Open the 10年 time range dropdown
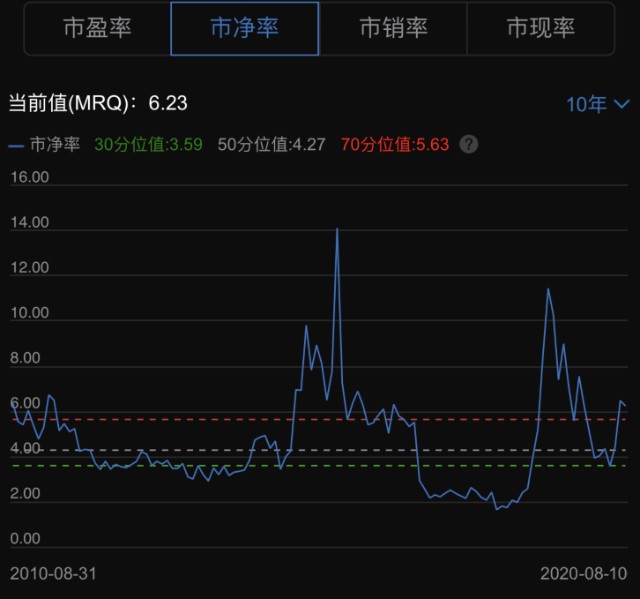This screenshot has width=640, height=599. tap(598, 104)
